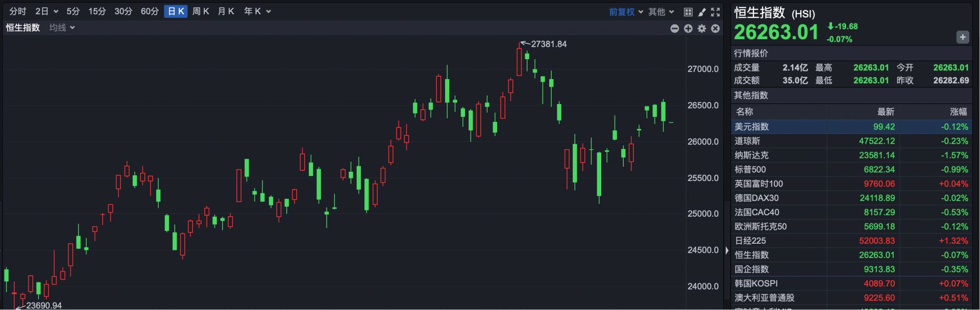980x310 pixels.
Task: Enter fullscreen chart mode
Action: [x=716, y=12]
